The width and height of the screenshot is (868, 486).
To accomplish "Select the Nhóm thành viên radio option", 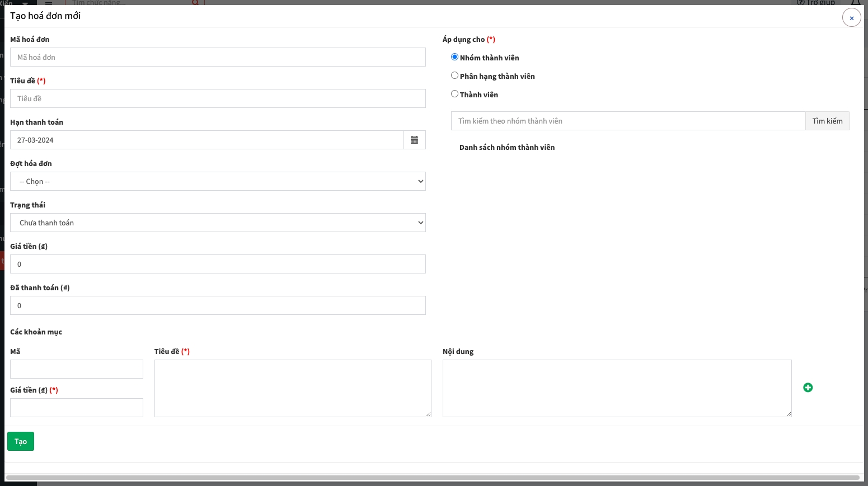I will click(x=455, y=57).
